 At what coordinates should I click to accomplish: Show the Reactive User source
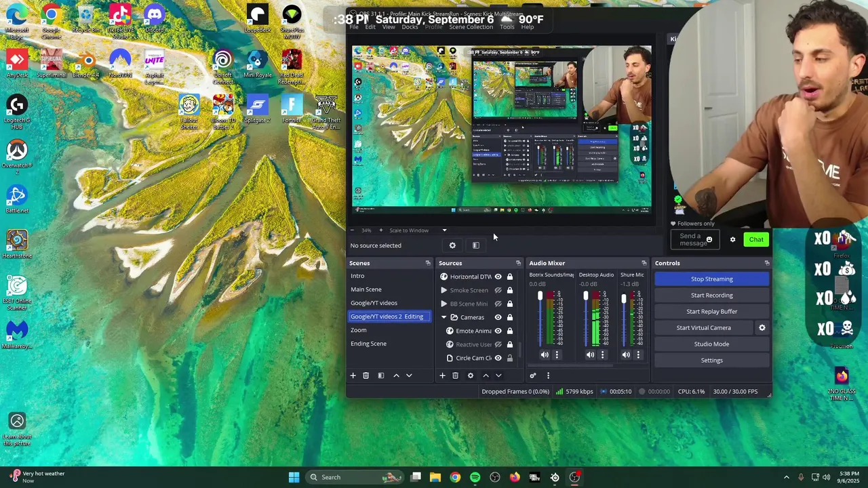coord(498,344)
